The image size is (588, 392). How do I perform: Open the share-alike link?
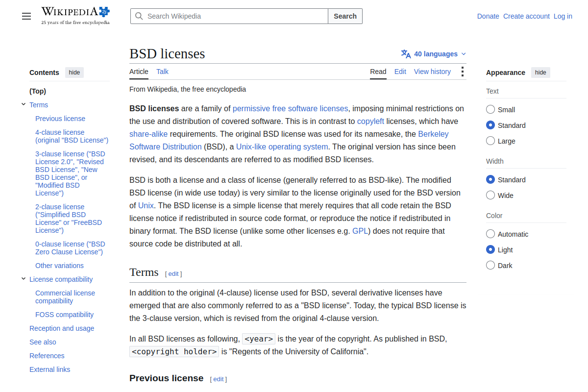pyautogui.click(x=148, y=134)
